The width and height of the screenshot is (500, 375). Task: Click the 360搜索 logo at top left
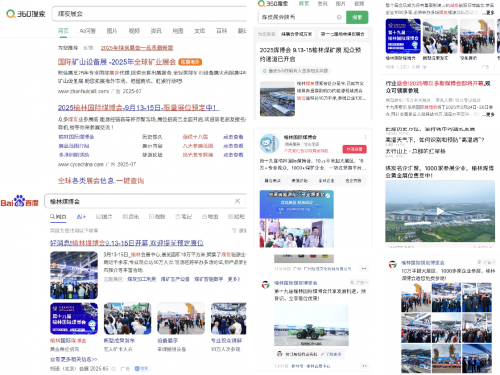point(26,14)
